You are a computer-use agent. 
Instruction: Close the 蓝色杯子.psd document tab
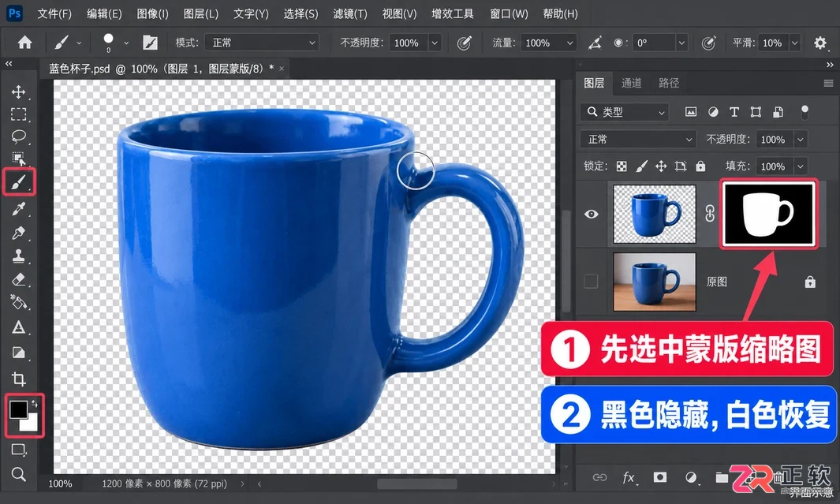point(282,69)
